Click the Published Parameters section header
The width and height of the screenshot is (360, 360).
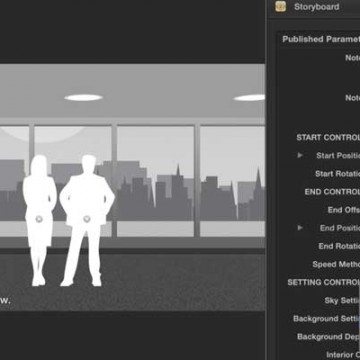point(321,39)
